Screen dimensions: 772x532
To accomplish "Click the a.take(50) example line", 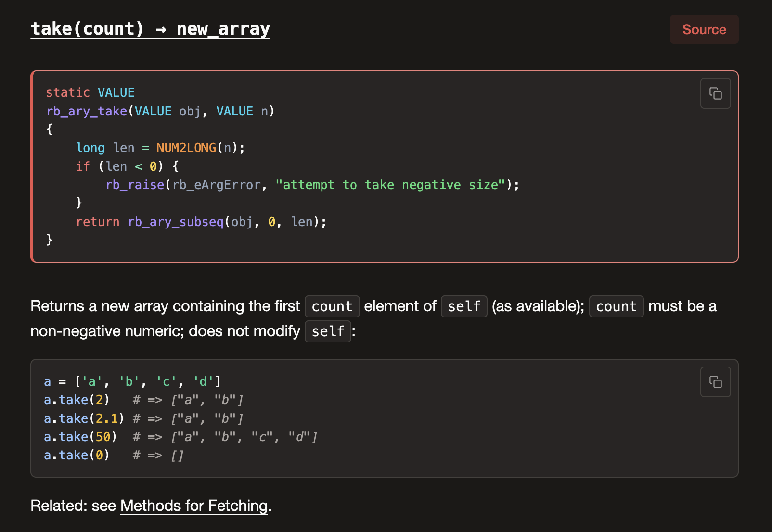I will 80,436.
